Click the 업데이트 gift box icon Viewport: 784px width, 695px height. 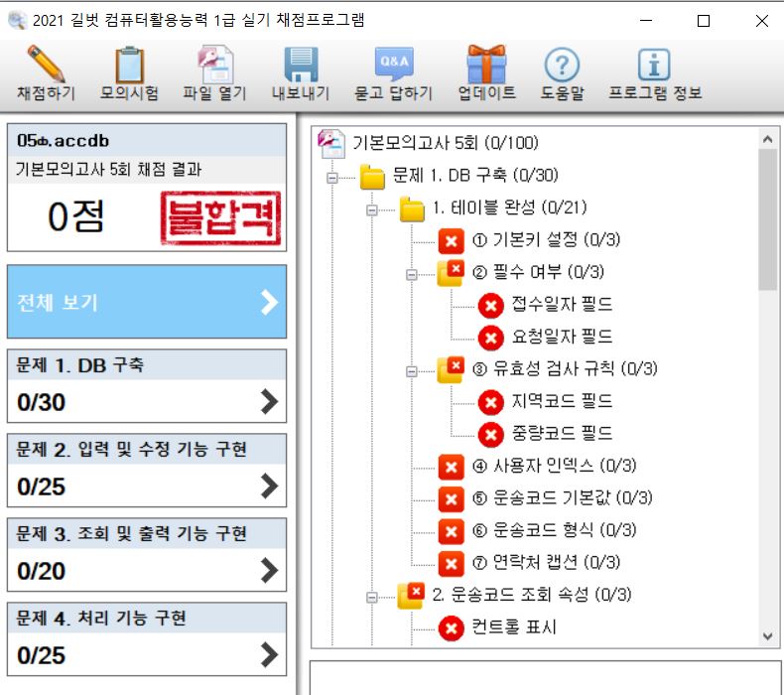(x=486, y=66)
